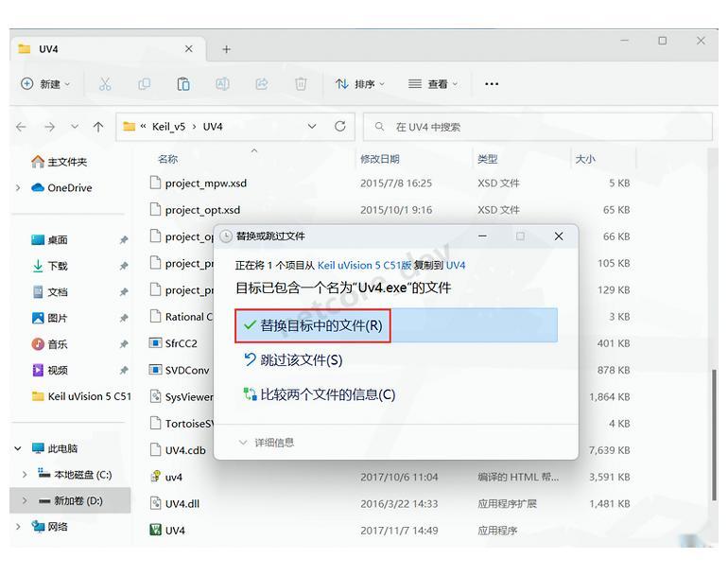This screenshot has width=728, height=576.
Task: Minimize the 替换或跳过文件 dialog
Action: pos(482,236)
